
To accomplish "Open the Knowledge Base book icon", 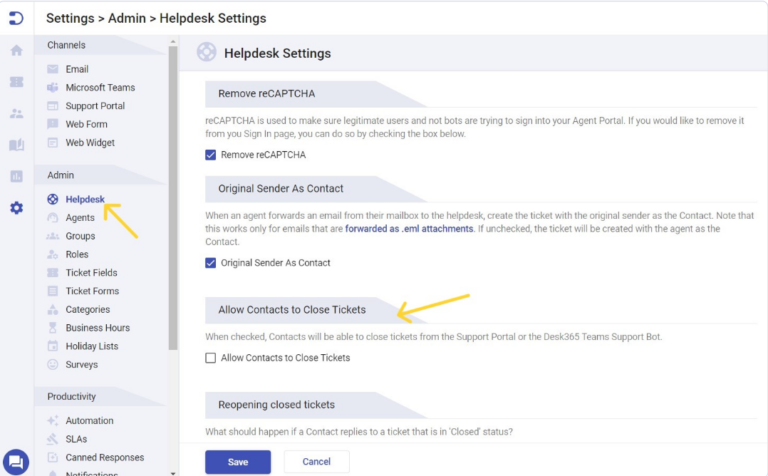I will point(16,145).
